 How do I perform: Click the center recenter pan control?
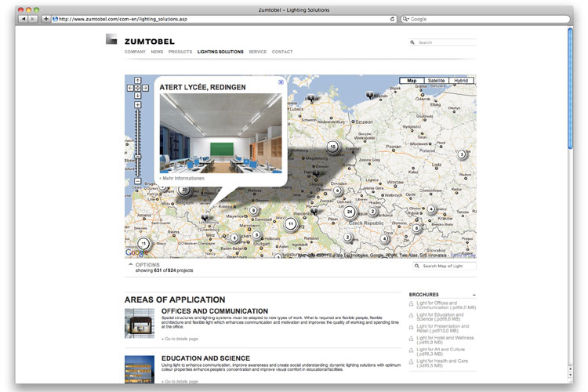click(138, 88)
